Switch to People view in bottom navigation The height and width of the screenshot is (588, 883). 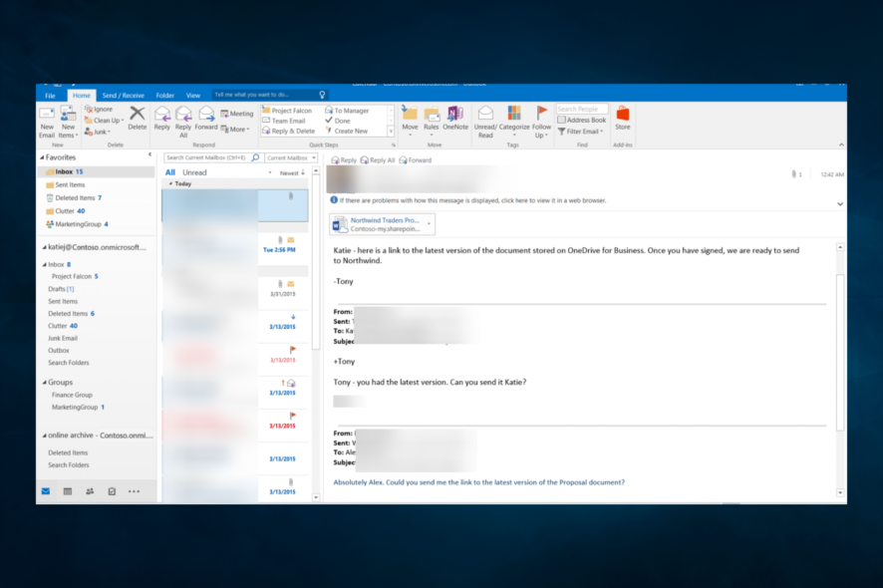[x=90, y=491]
